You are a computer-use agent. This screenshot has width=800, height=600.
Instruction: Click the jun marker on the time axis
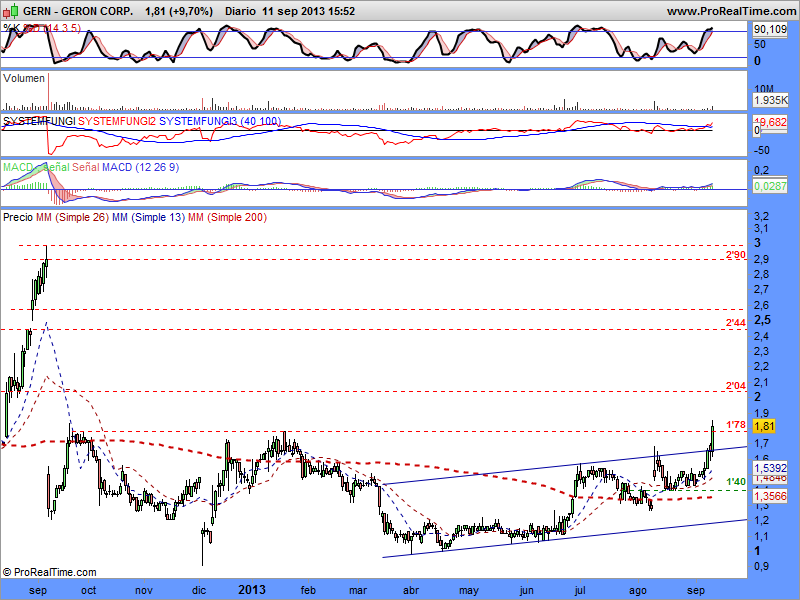click(527, 590)
